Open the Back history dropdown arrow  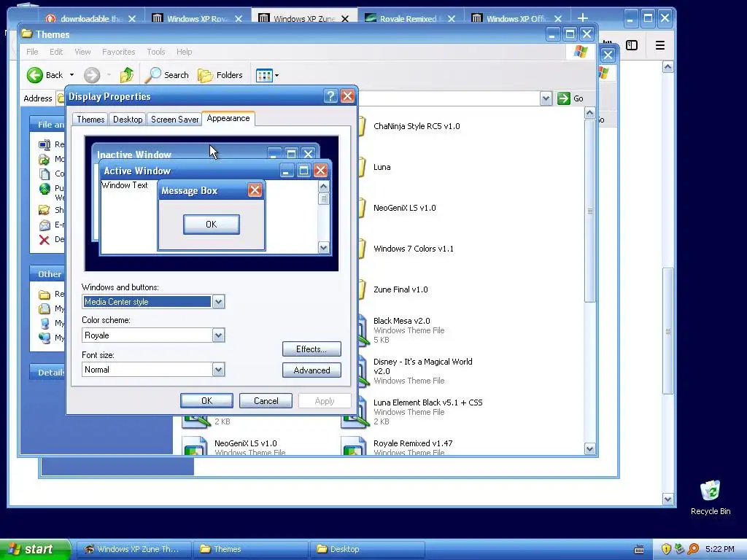(71, 75)
